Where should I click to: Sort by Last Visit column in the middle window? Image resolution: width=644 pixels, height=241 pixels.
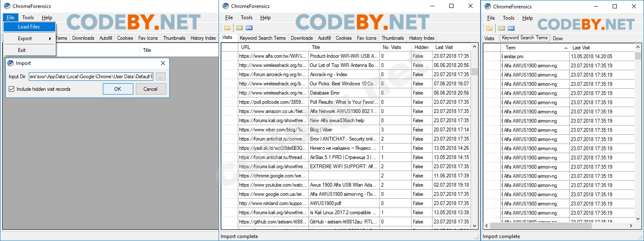451,47
